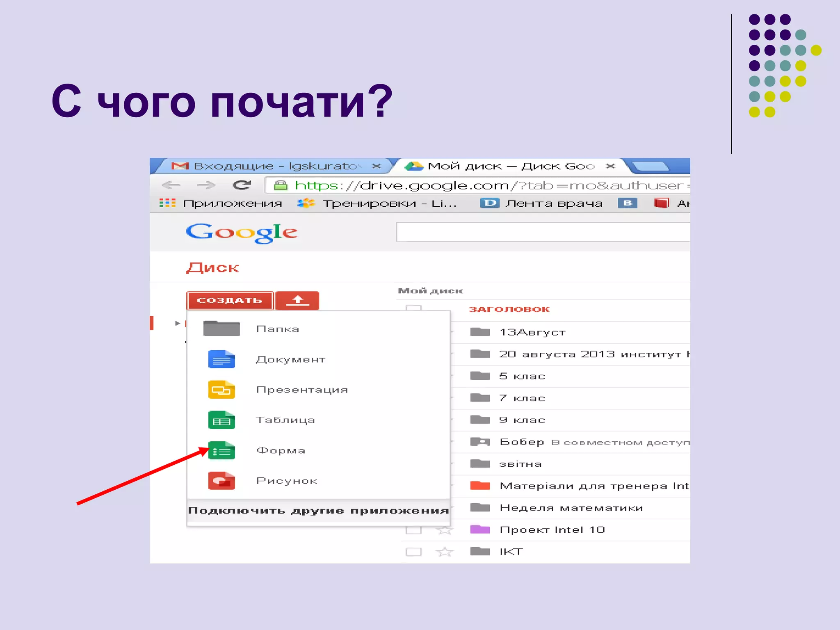840x630 pixels.
Task: Choose Папка from the create menu
Action: click(x=318, y=329)
